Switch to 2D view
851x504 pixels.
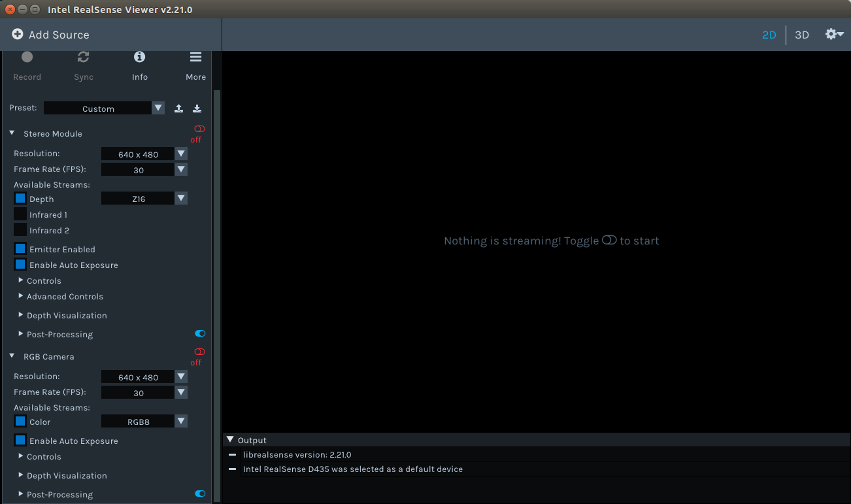click(769, 35)
